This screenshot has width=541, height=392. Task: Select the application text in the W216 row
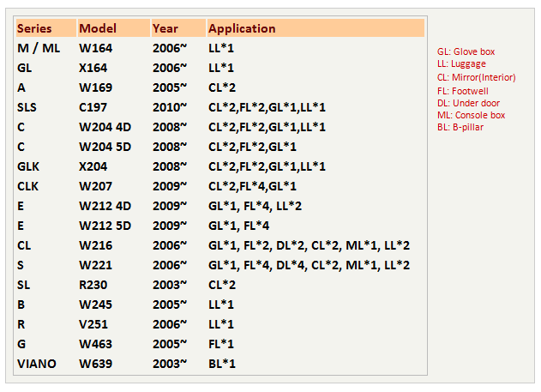pos(310,245)
